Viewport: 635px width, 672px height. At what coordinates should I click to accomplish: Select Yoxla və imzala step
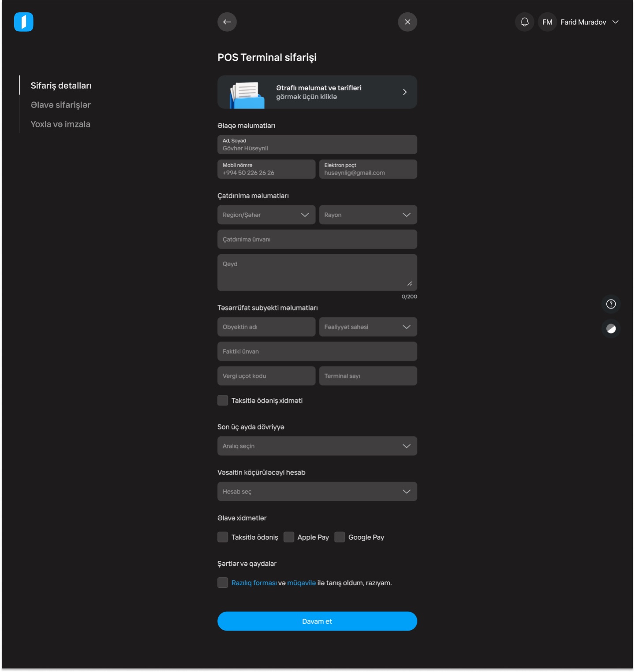coord(60,124)
